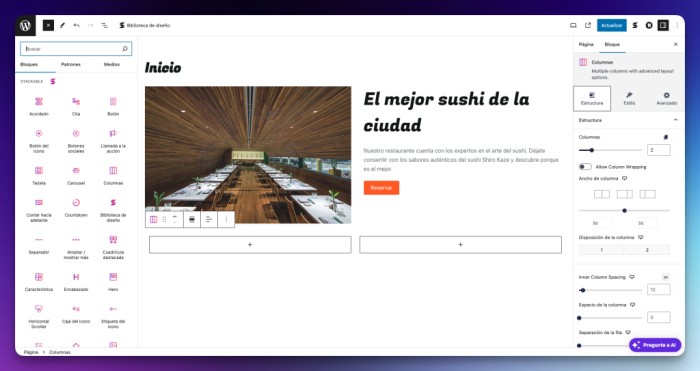
Task: Switch to the Patrones tab
Action: [x=71, y=65]
